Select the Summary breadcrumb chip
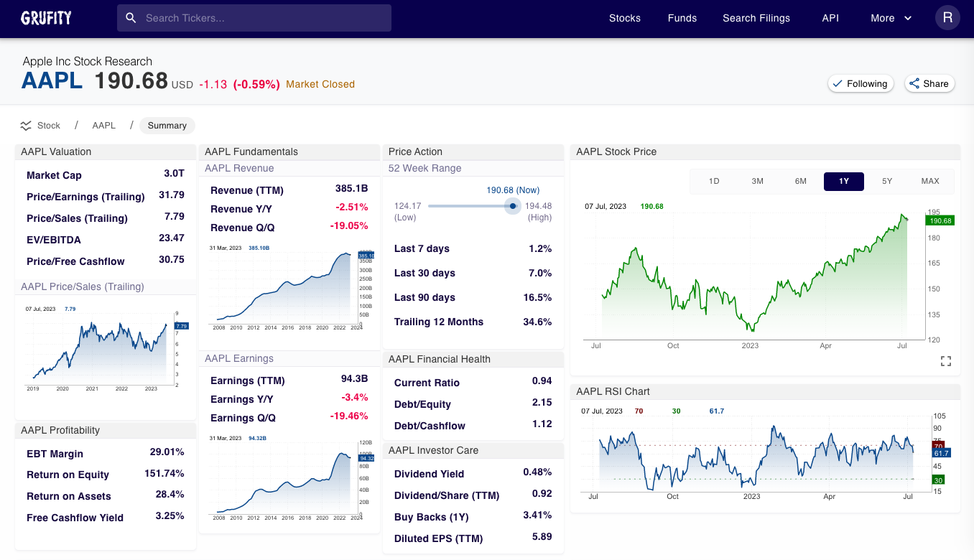This screenshot has height=560, width=974. 167,126
